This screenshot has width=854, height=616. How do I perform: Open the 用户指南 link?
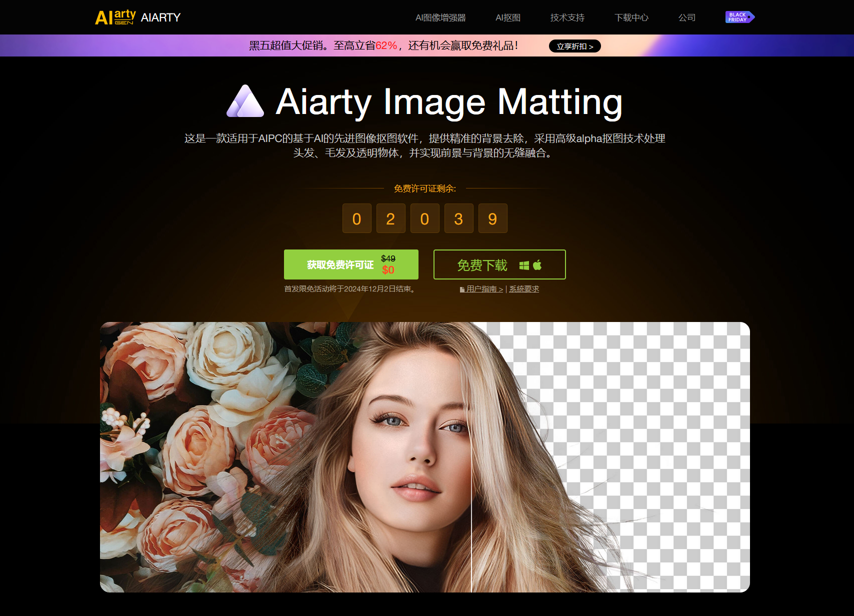[484, 289]
